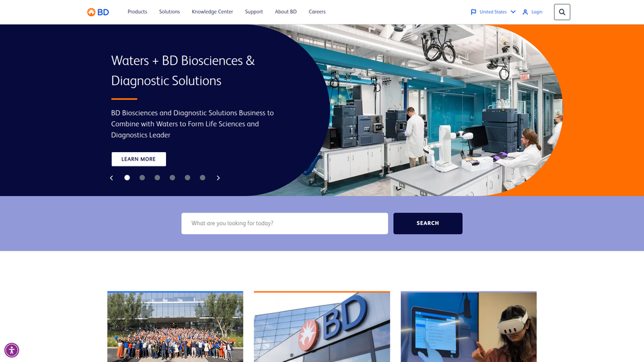This screenshot has height=362, width=644.
Task: Open the VR headset tablet card
Action: [469, 327]
